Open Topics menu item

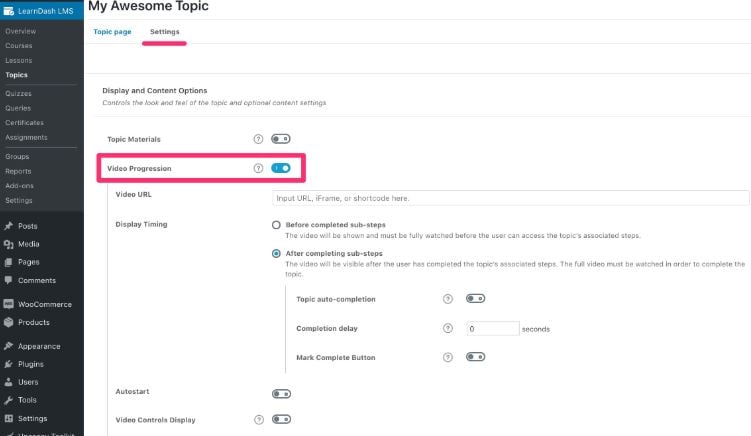pos(16,75)
